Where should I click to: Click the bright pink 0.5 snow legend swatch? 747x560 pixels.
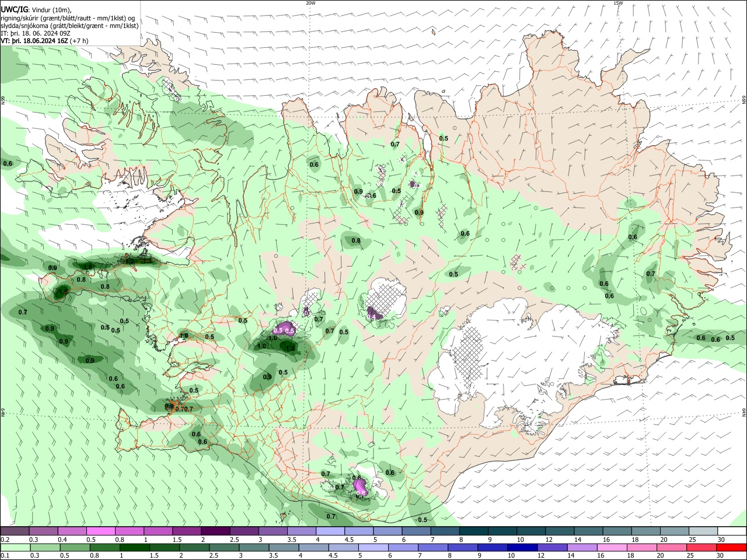coord(100,531)
